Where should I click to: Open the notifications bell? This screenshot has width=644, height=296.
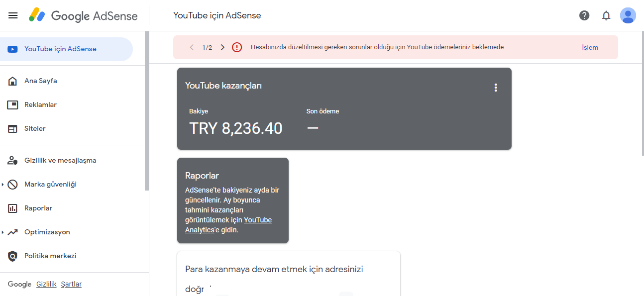606,15
